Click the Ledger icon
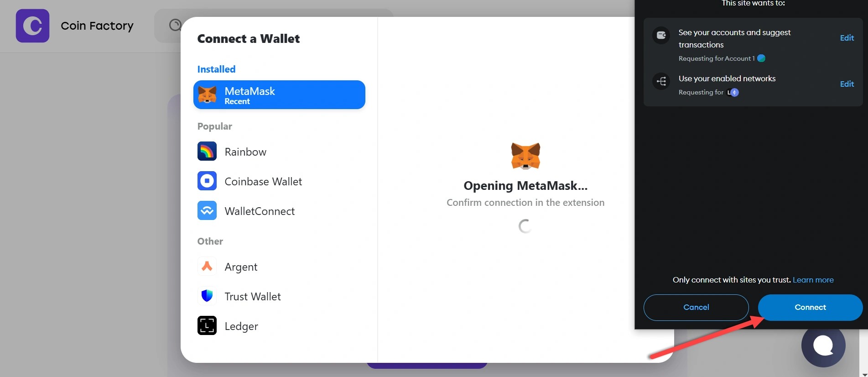Screen dimensions: 868x377 click(x=207, y=326)
